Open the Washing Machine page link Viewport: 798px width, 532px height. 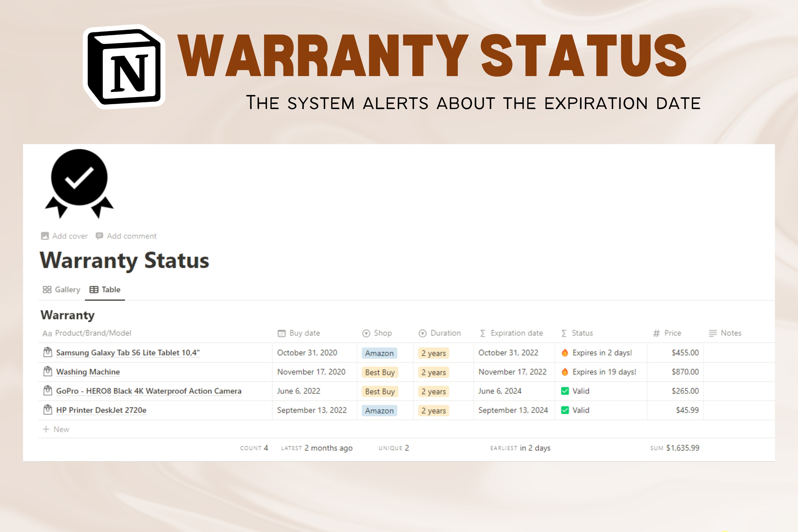click(x=88, y=372)
